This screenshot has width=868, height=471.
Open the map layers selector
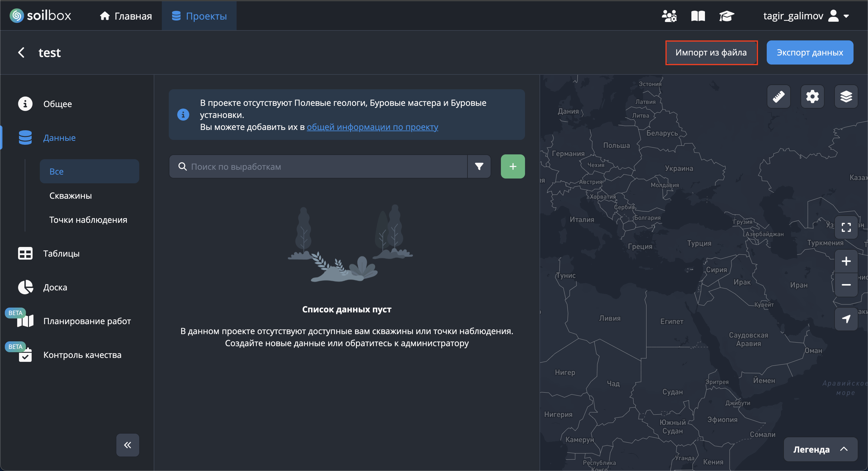pos(846,97)
